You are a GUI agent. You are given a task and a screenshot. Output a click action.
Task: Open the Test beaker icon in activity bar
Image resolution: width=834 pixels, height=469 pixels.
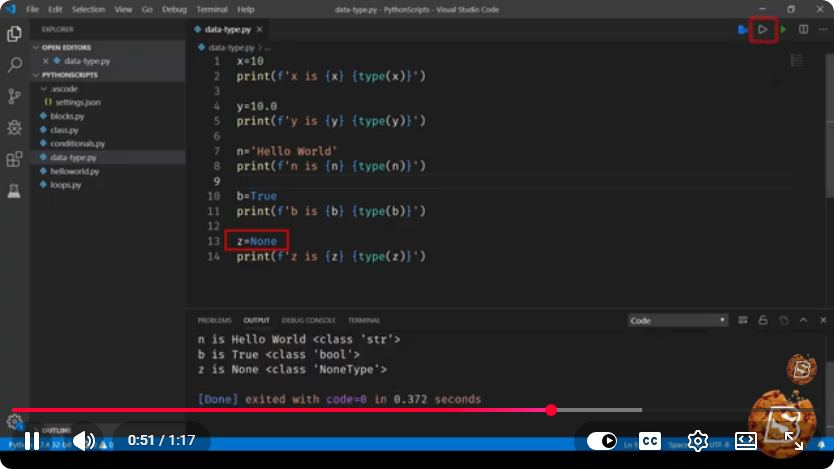[x=14, y=190]
